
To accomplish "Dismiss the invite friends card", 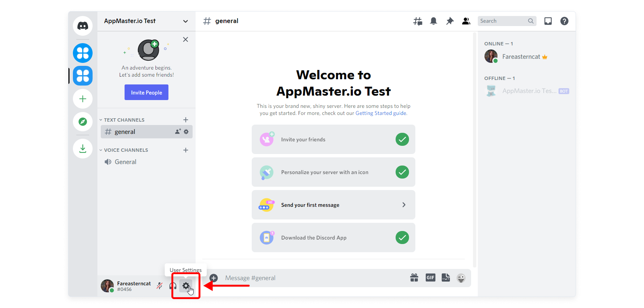I will 186,39.
